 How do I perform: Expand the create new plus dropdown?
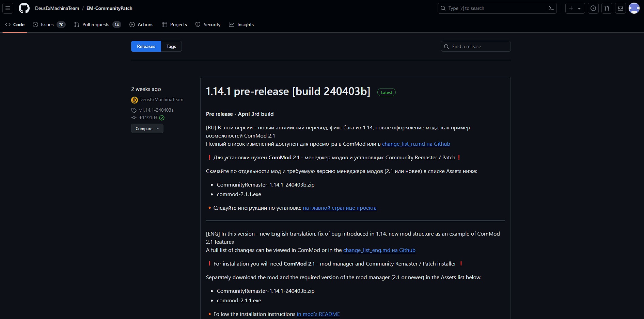[575, 8]
